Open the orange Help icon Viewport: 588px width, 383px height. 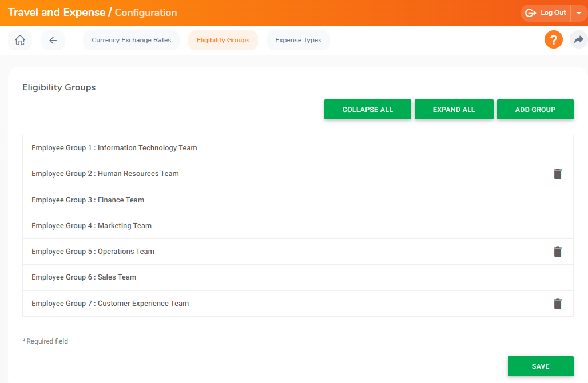(x=553, y=39)
